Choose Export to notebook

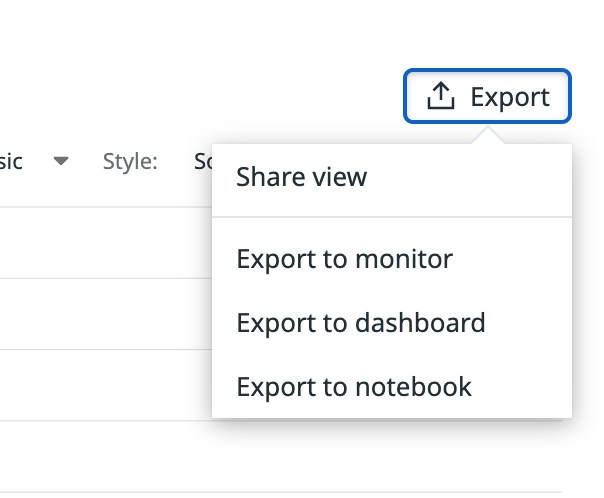pyautogui.click(x=392, y=387)
